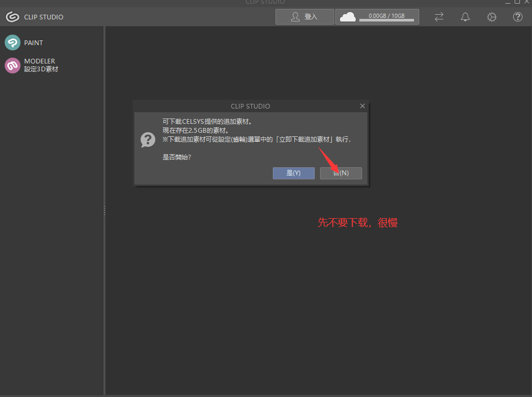Click the cloud storage usage bar

(x=387, y=20)
